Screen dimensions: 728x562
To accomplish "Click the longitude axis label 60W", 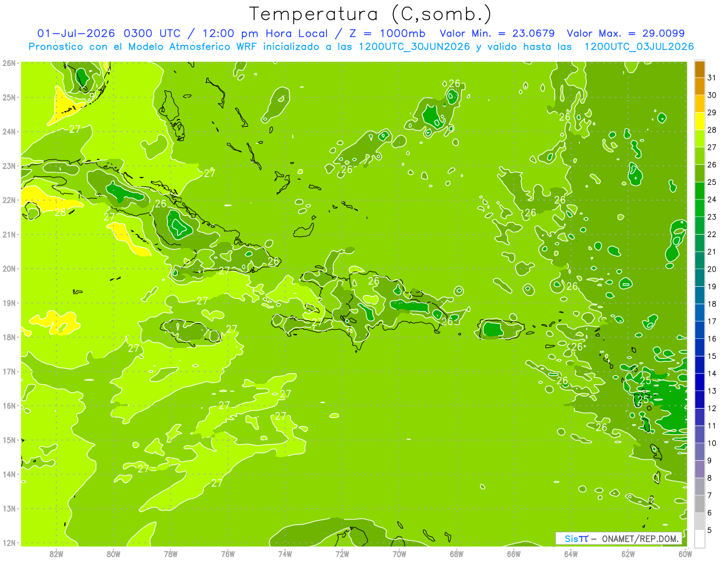I will [x=685, y=554].
